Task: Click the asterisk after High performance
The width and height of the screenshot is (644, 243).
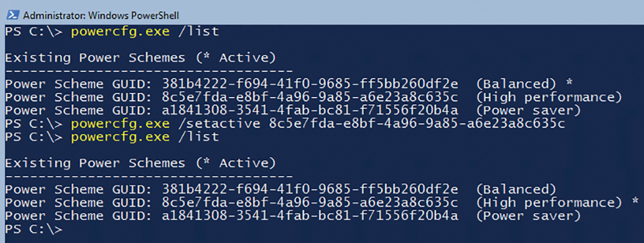Action: [x=635, y=202]
